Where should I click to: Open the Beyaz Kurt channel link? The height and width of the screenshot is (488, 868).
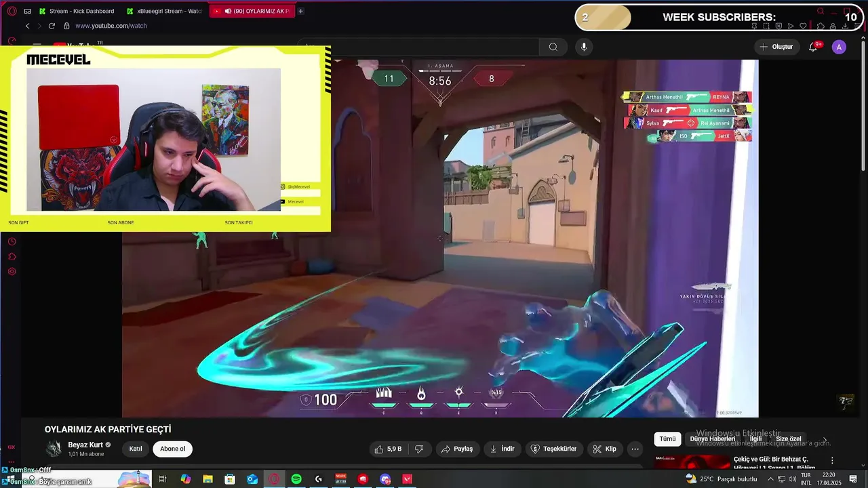(x=85, y=445)
